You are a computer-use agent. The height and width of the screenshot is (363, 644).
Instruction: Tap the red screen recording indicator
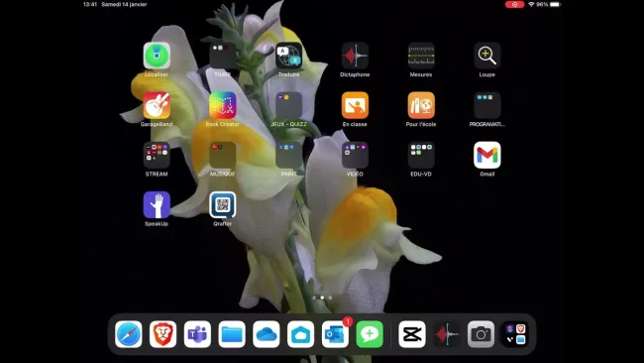[x=514, y=5]
